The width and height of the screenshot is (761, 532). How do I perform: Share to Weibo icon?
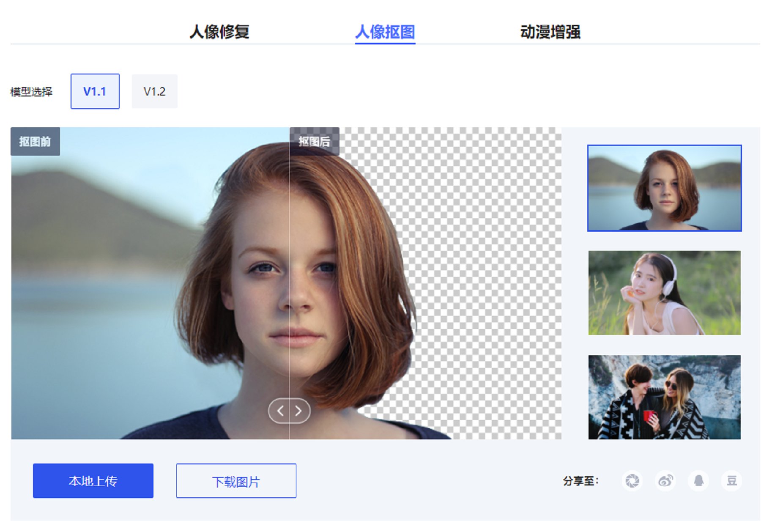(665, 481)
